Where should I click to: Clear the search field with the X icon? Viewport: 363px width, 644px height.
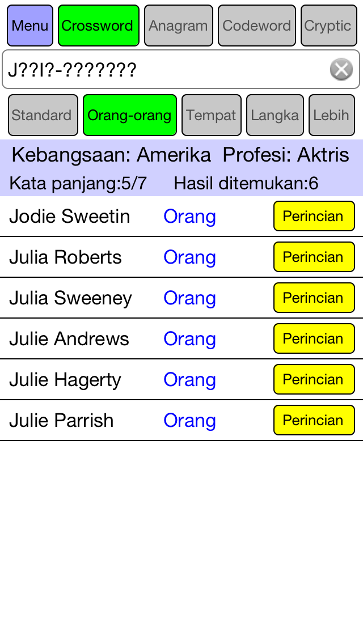click(x=341, y=69)
